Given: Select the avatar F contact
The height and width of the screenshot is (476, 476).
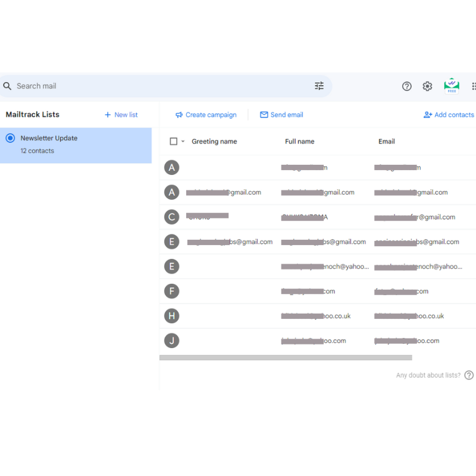Looking at the screenshot, I should pos(172,292).
